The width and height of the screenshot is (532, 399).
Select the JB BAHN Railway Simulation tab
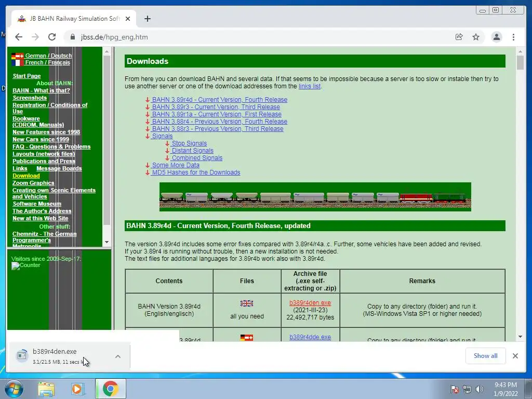tap(74, 19)
